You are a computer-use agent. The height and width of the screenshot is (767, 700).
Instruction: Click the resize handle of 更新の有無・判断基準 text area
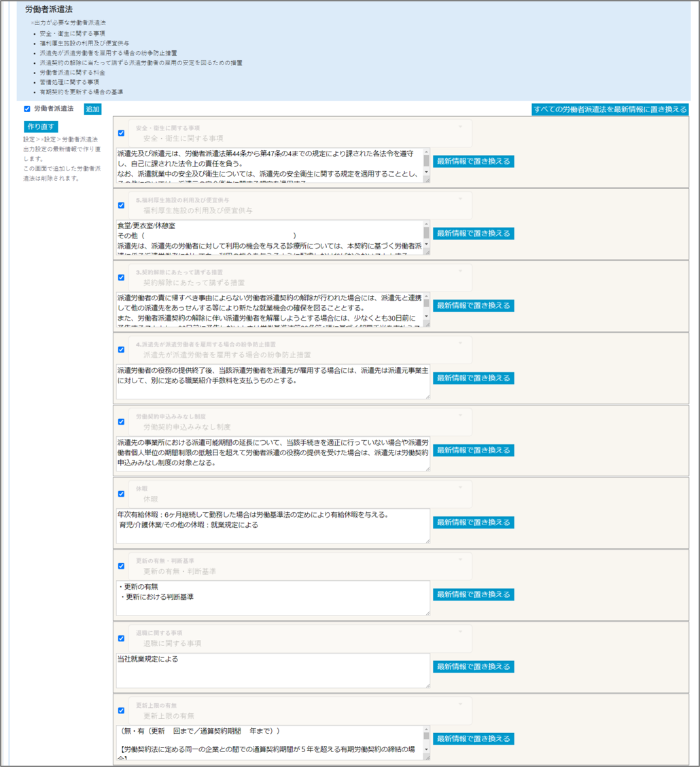pyautogui.click(x=427, y=613)
